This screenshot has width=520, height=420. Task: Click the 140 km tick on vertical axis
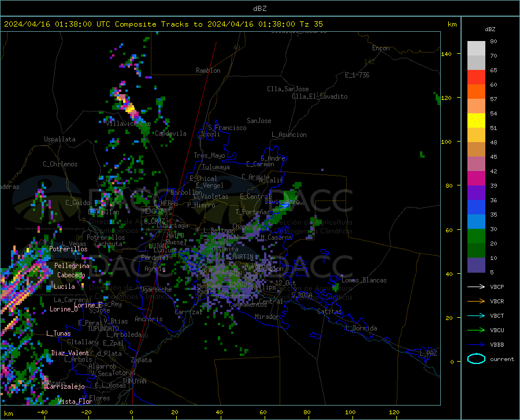(x=446, y=54)
